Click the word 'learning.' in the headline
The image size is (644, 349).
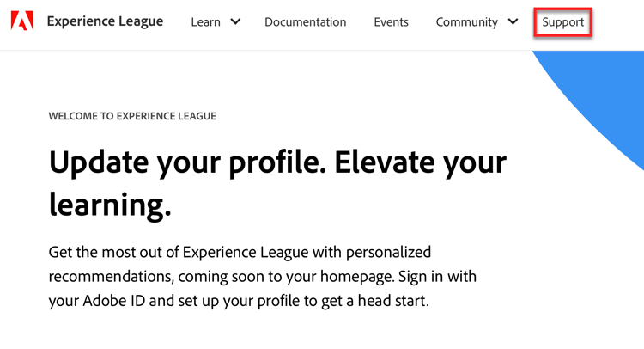click(110, 205)
